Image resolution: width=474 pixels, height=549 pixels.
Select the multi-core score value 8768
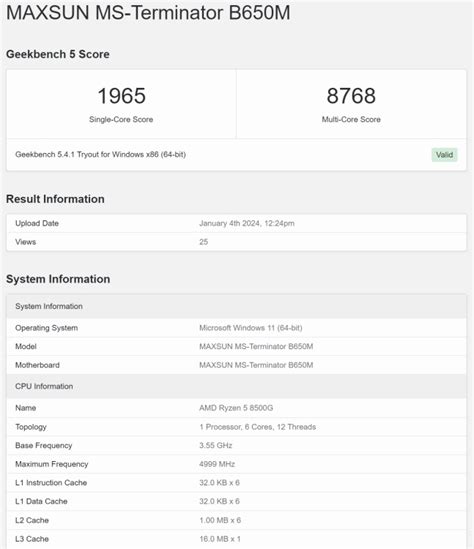(x=351, y=96)
